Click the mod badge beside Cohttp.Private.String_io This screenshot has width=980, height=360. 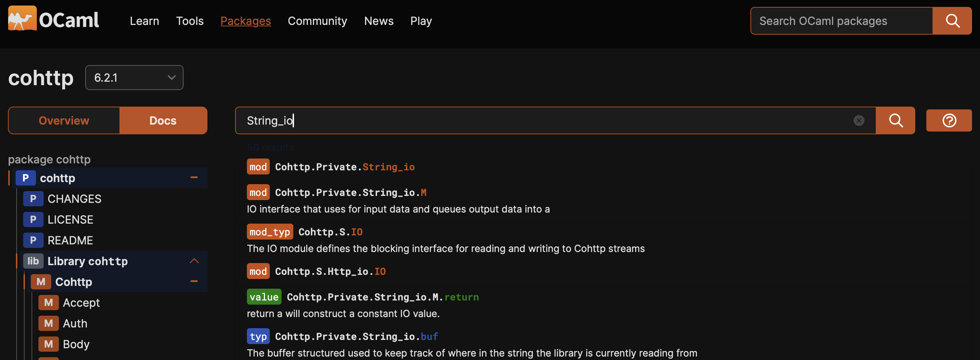[x=258, y=166]
